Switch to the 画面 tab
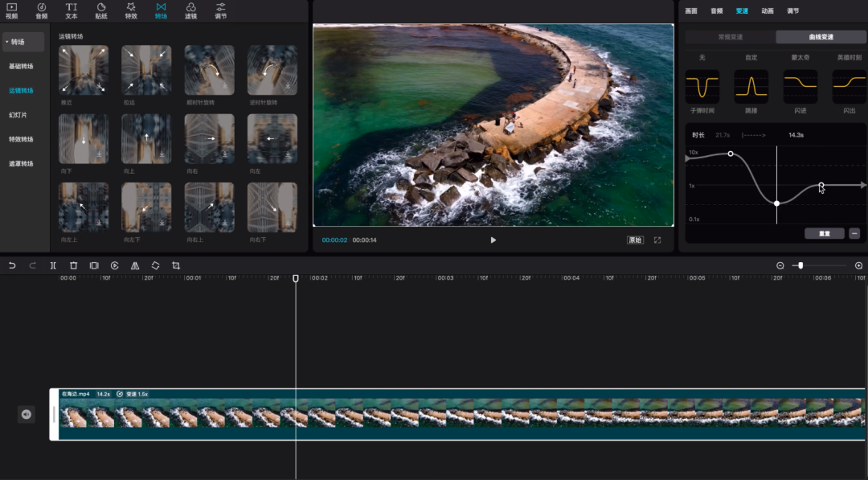The height and width of the screenshot is (480, 868). coord(691,11)
